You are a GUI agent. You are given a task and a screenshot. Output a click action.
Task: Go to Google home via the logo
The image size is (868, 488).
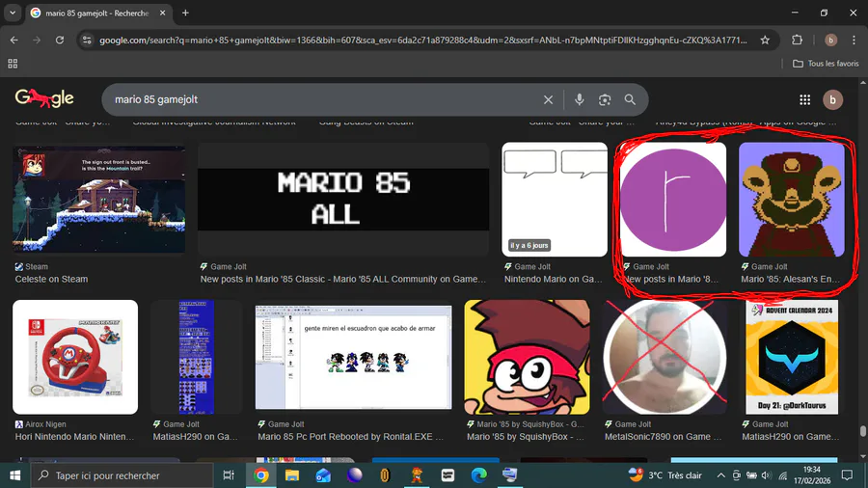44,98
